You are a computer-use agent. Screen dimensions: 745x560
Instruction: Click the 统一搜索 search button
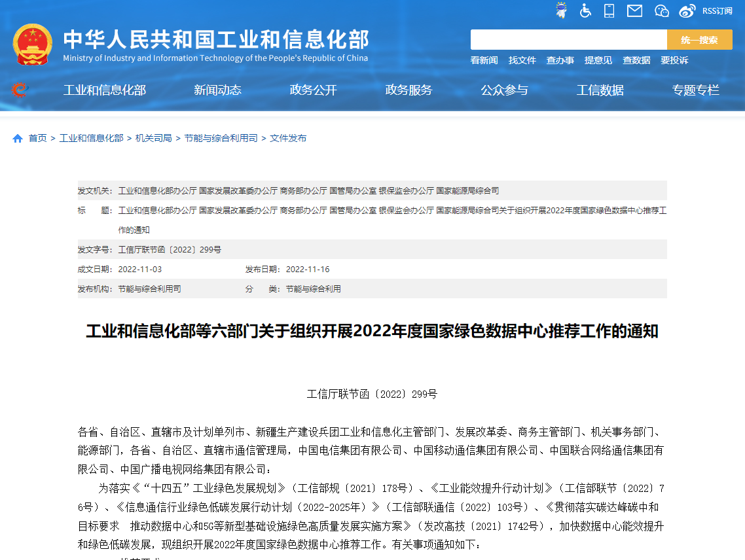coord(700,40)
